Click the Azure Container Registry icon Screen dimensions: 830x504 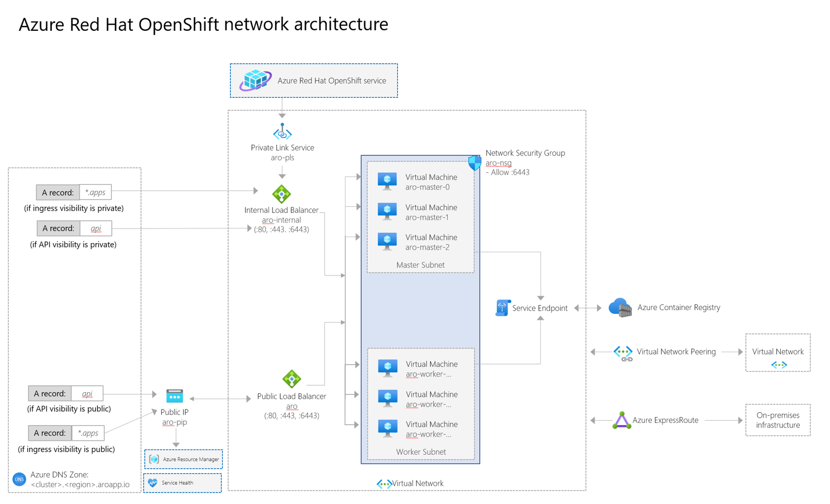pyautogui.click(x=620, y=307)
